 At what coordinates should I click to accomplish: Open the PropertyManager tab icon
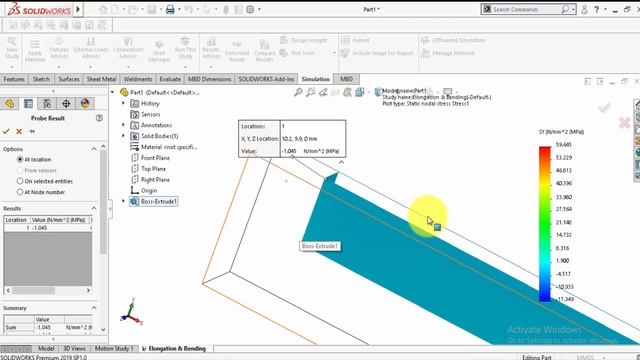click(28, 104)
